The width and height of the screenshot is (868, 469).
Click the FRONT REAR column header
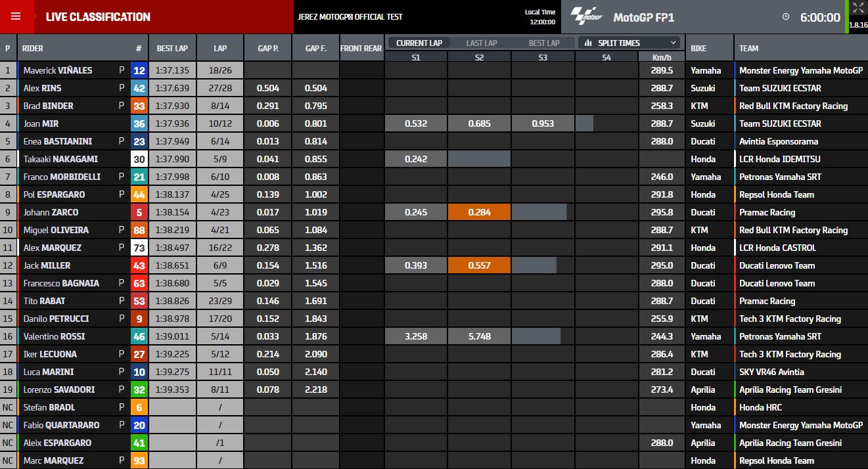click(x=361, y=48)
